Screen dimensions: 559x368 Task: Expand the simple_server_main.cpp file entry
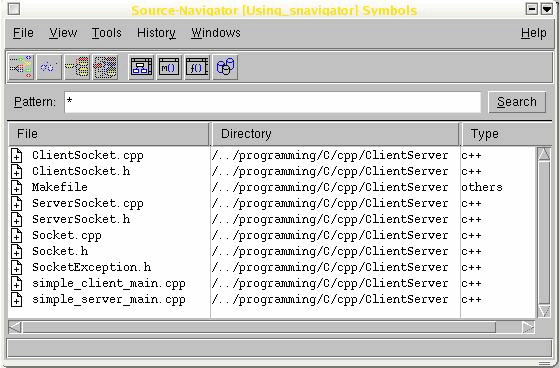pyautogui.click(x=16, y=300)
